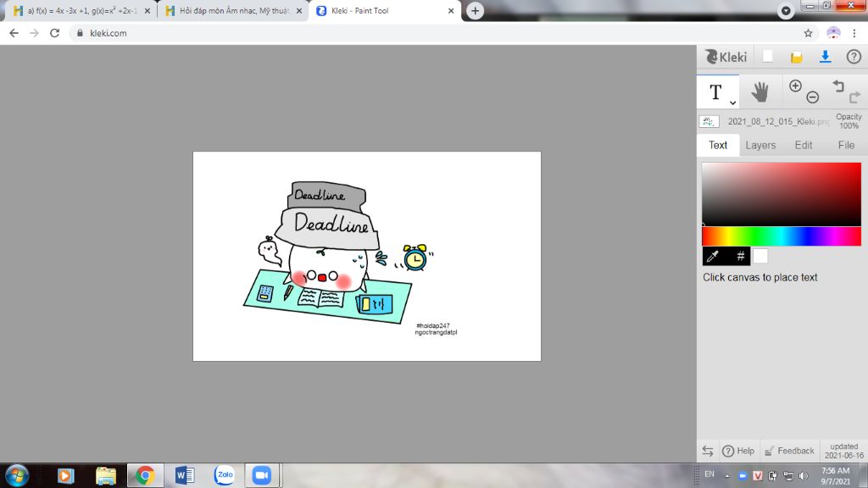The height and width of the screenshot is (488, 868).
Task: Open the hex color input (#)
Action: 740,256
